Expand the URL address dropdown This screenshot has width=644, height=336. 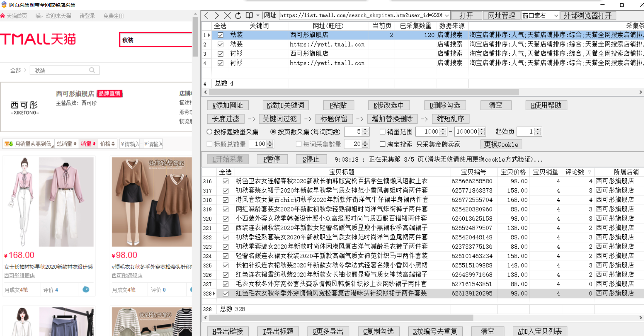tap(447, 16)
